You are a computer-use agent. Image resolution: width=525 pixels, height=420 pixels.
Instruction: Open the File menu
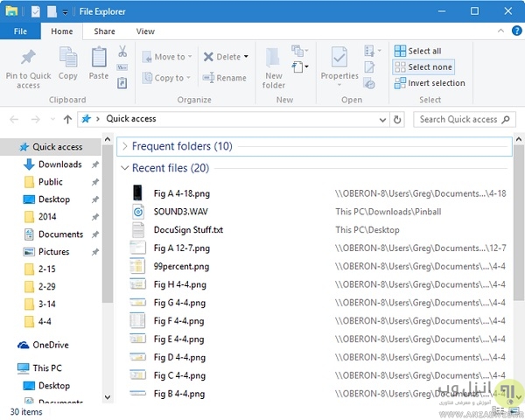(19, 31)
